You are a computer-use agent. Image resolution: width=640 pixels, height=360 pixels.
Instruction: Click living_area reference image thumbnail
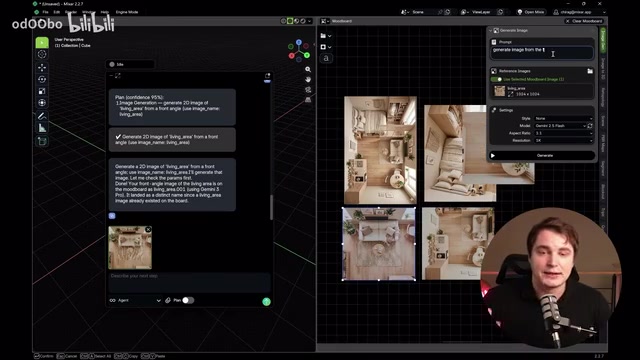(x=500, y=91)
